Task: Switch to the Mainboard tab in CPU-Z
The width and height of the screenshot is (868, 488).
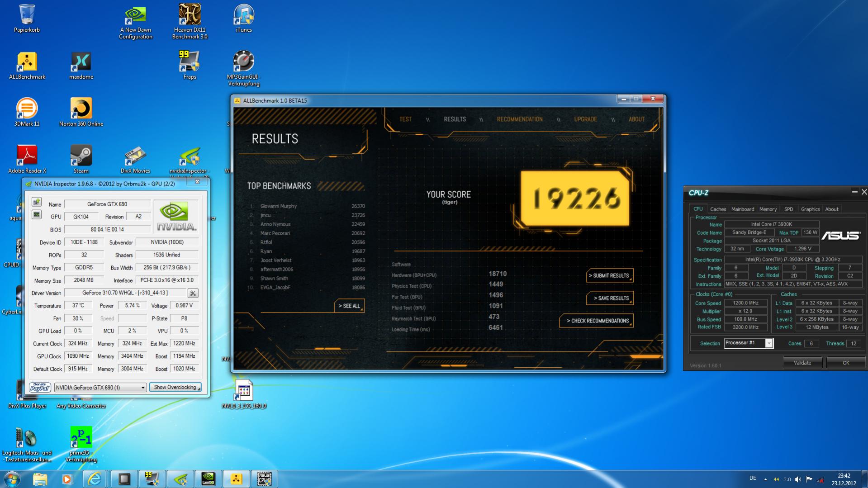Action: coord(742,209)
